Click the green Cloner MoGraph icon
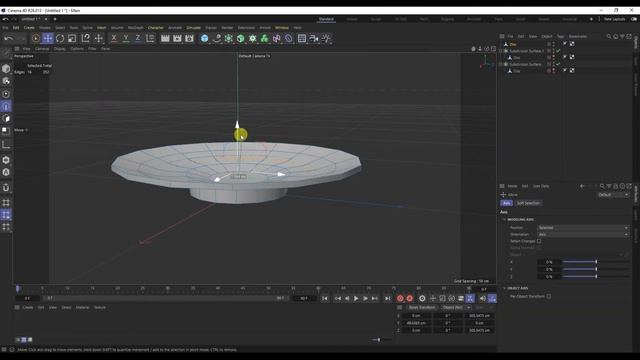The image size is (640, 360). tap(264, 38)
